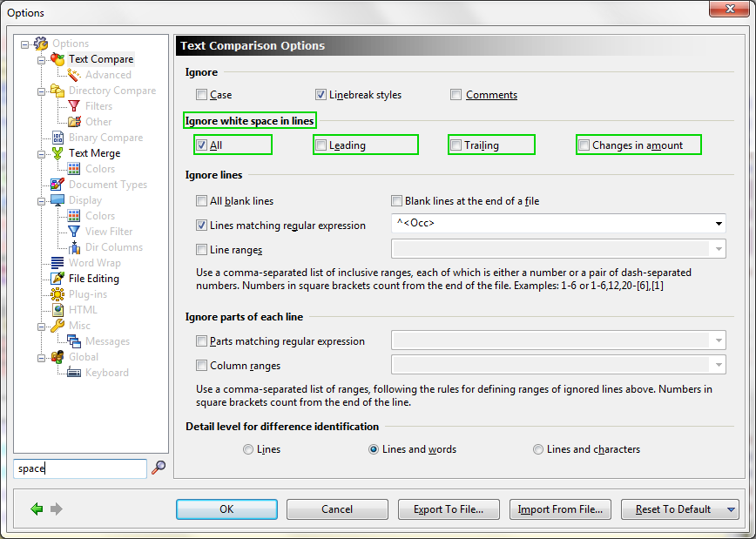Image resolution: width=756 pixels, height=539 pixels.
Task: Click the Plug-ins sun icon
Action: click(x=57, y=294)
